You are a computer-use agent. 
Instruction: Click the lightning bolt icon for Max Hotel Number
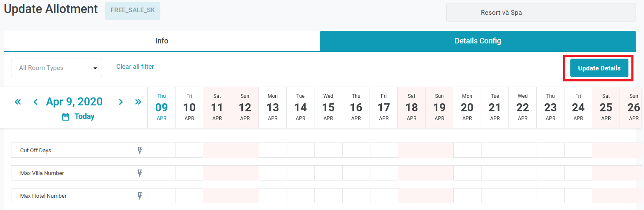pyautogui.click(x=140, y=196)
